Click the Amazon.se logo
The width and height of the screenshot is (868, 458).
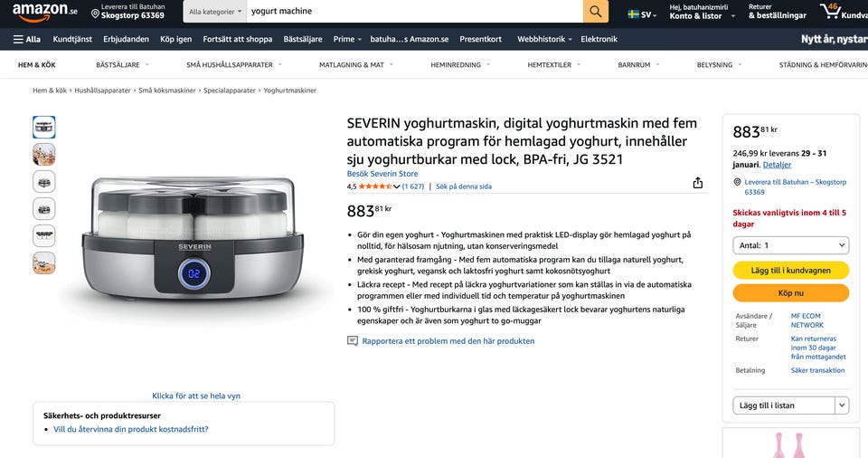(x=45, y=11)
